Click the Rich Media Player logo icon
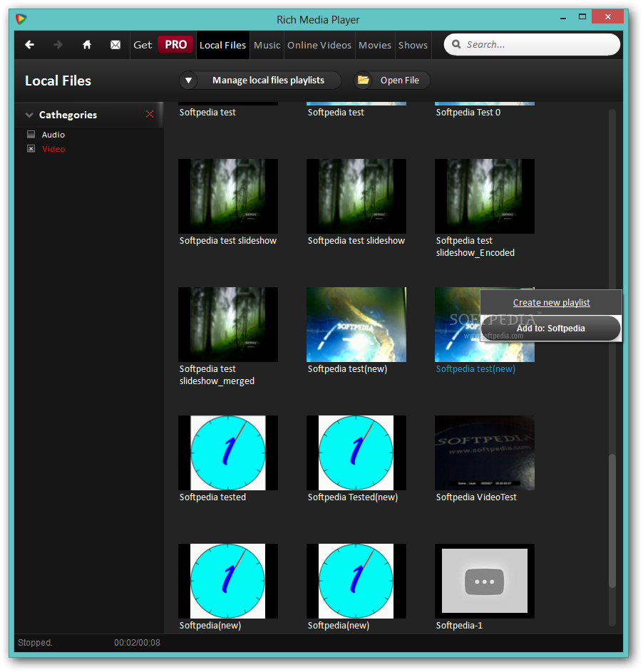 tap(21, 19)
